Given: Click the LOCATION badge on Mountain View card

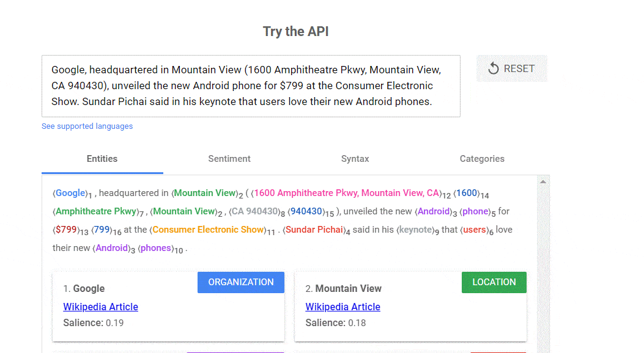Looking at the screenshot, I should tap(494, 282).
